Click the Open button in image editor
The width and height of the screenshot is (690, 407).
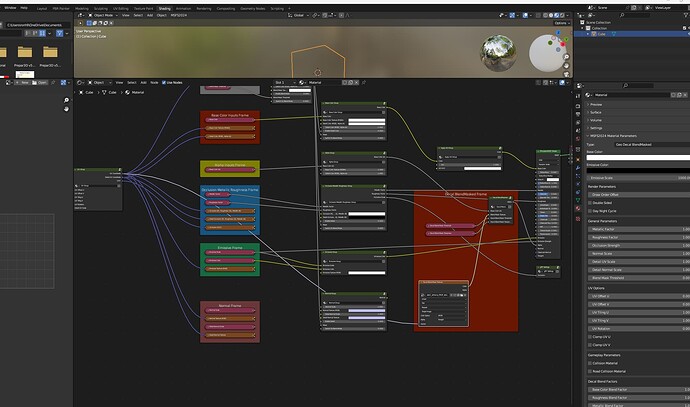pyautogui.click(x=40, y=82)
